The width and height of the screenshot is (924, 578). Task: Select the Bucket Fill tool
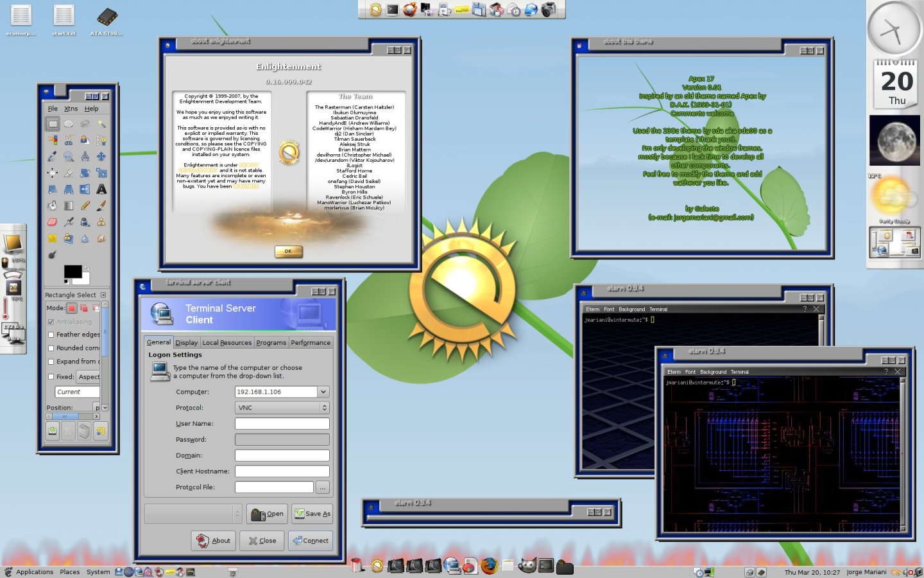click(x=53, y=206)
